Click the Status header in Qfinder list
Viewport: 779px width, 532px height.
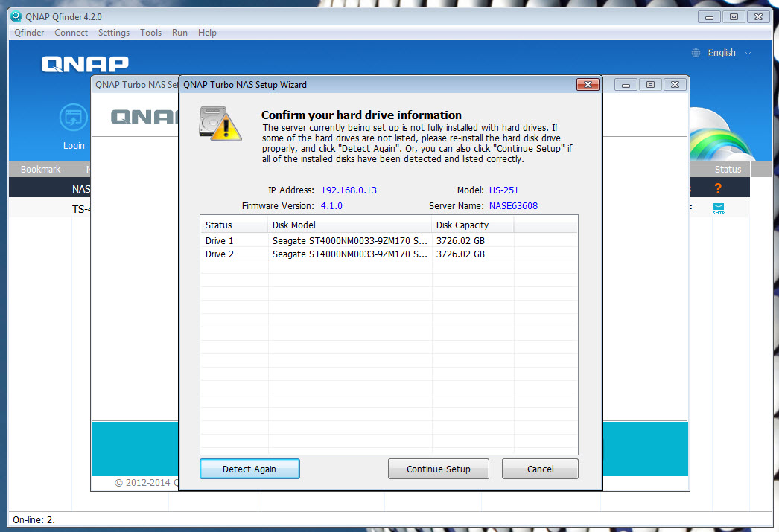click(728, 169)
